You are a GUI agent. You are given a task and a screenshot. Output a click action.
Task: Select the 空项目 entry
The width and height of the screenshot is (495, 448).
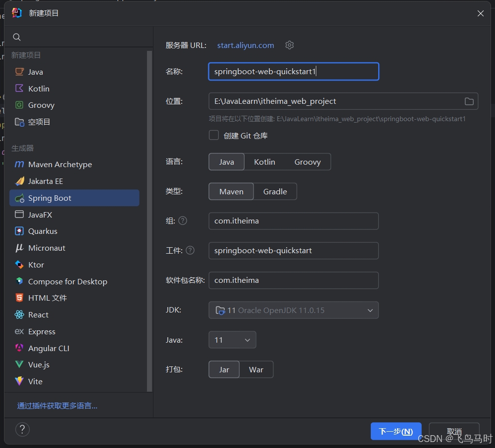click(75, 122)
